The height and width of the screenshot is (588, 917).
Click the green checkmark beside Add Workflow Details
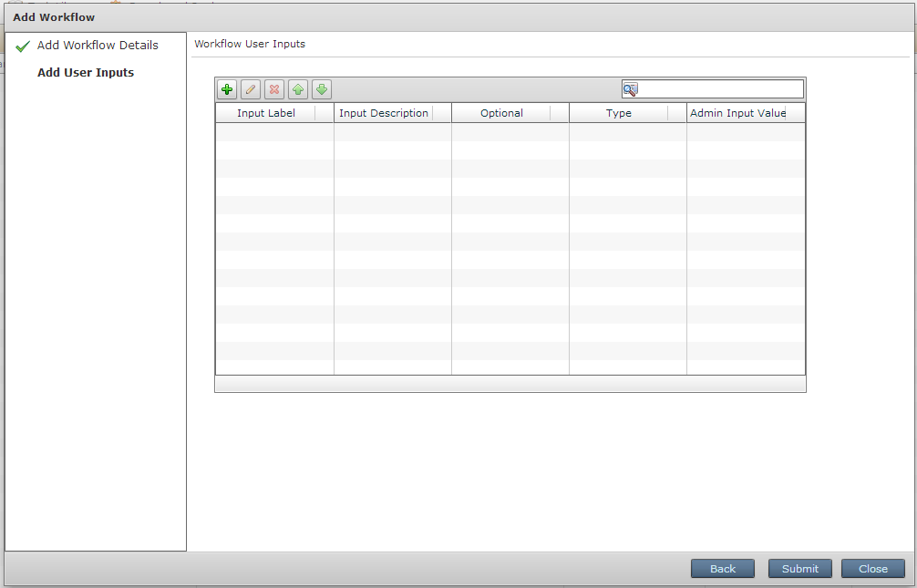(23, 44)
